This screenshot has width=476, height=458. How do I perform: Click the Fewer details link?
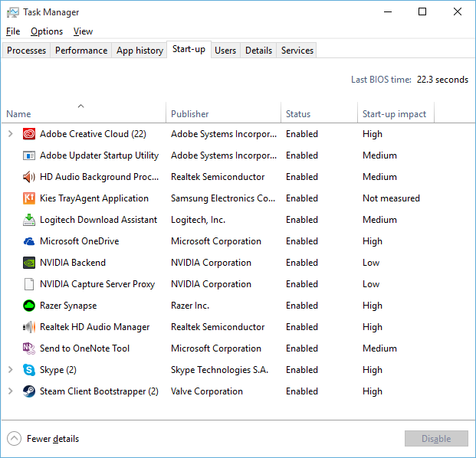click(x=53, y=439)
